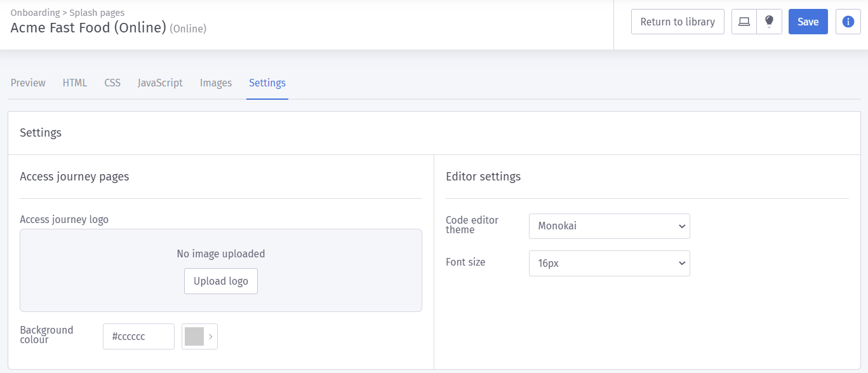The height and width of the screenshot is (373, 868).
Task: Switch to the Preview tab
Action: [28, 83]
